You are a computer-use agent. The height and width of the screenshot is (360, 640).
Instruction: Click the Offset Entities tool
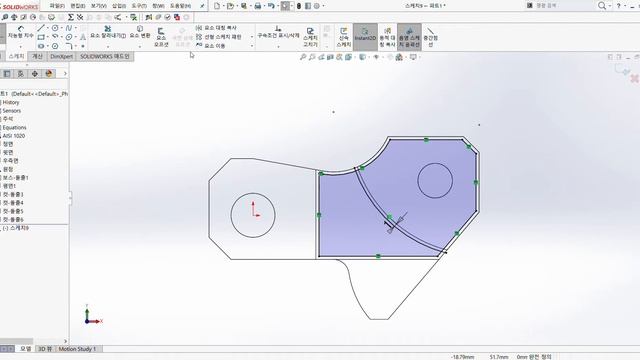coord(161,37)
